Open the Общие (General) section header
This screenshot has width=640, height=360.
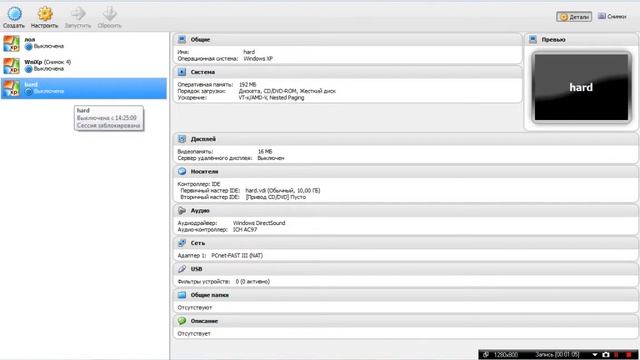point(348,40)
